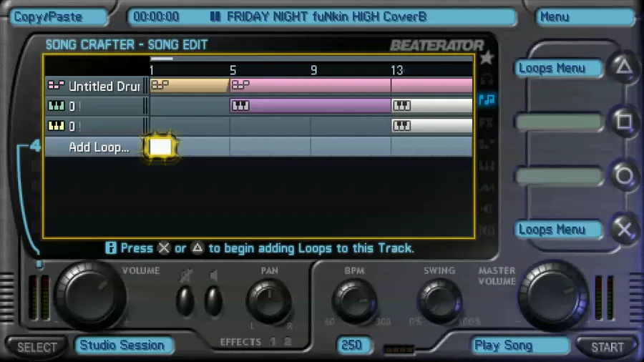
Task: Select white keyboard loop on second track bar 13
Action: (x=432, y=105)
